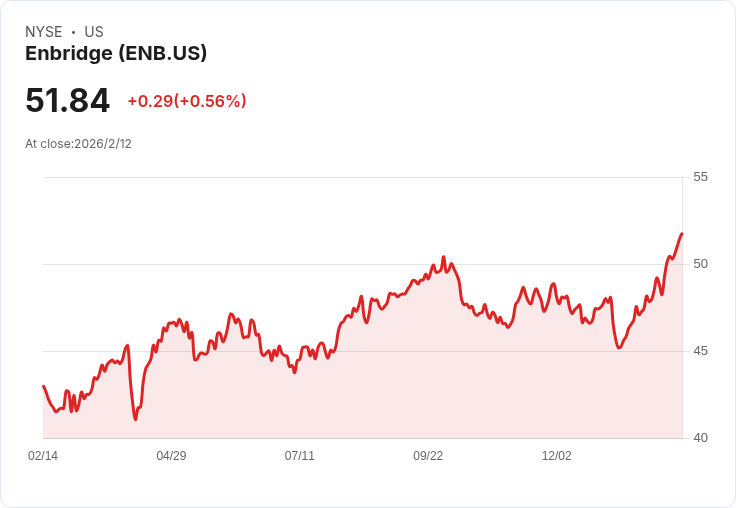Click the 50 y-axis price label
The height and width of the screenshot is (508, 736).
point(700,264)
